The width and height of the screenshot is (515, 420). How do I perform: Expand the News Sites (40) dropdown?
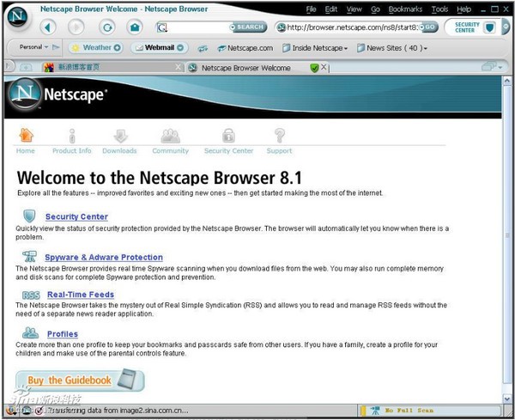[391, 48]
